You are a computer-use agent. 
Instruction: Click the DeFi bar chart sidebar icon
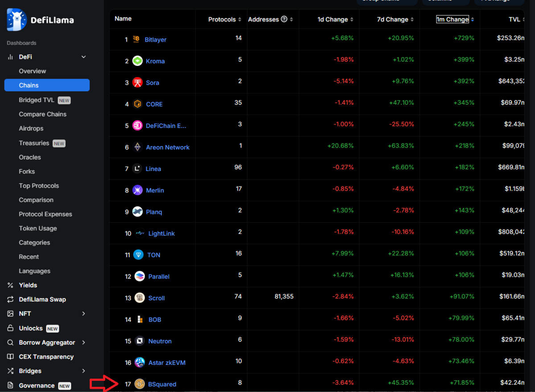[x=10, y=57]
